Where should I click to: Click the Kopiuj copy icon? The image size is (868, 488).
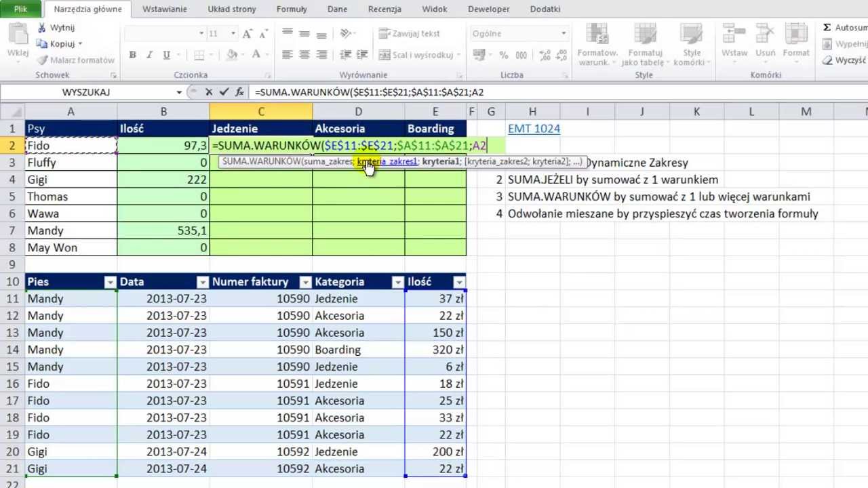pos(42,44)
